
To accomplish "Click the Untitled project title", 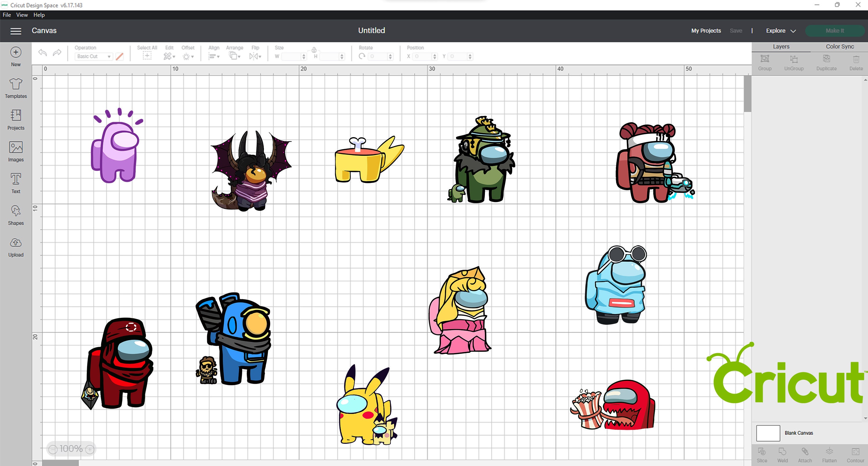I will point(371,30).
